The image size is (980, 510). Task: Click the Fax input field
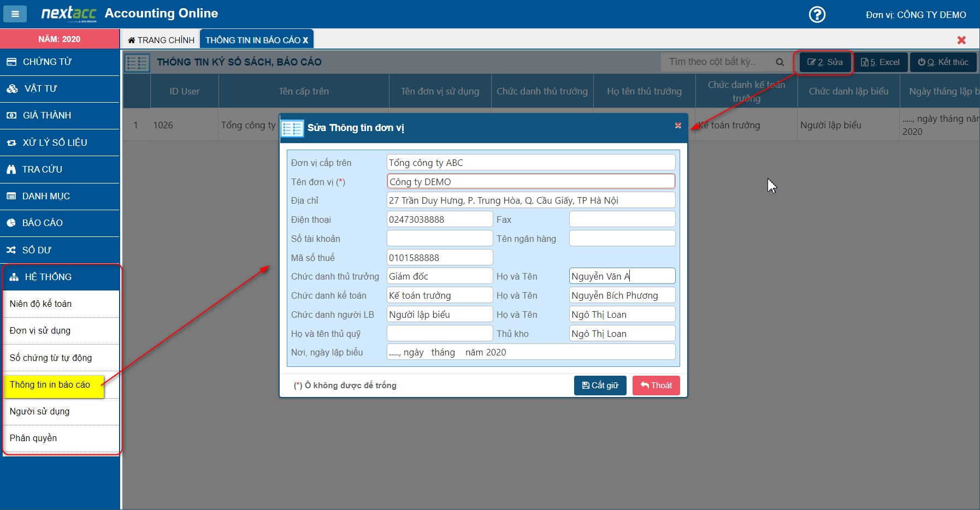point(622,220)
